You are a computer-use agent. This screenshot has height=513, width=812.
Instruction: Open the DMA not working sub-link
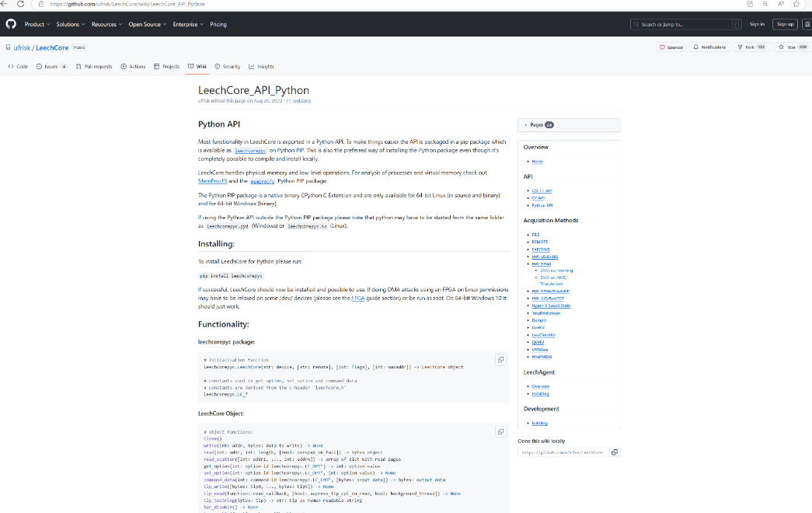(x=556, y=270)
